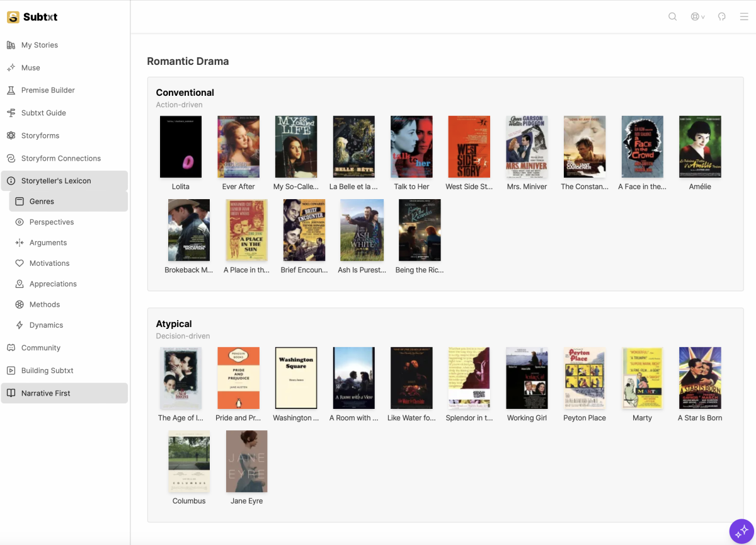The height and width of the screenshot is (545, 756).
Task: Select the Pride and Prejudice cover
Action: click(x=238, y=378)
